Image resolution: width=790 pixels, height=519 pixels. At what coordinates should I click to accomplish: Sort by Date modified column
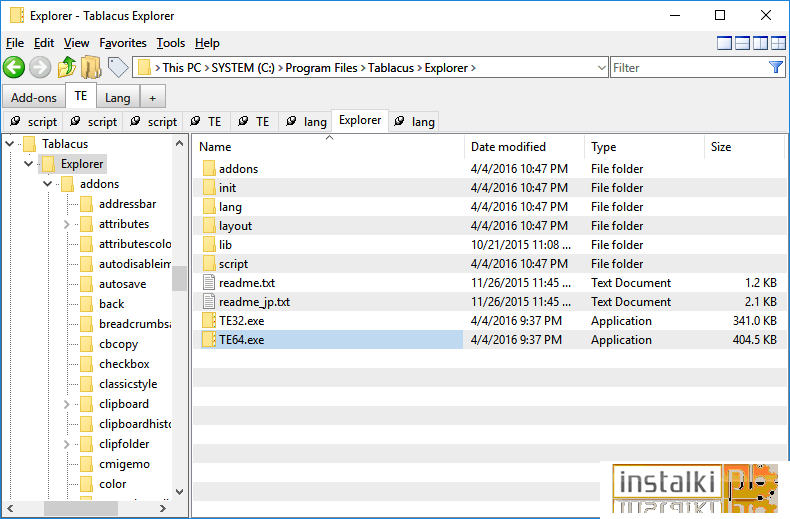pyautogui.click(x=524, y=147)
